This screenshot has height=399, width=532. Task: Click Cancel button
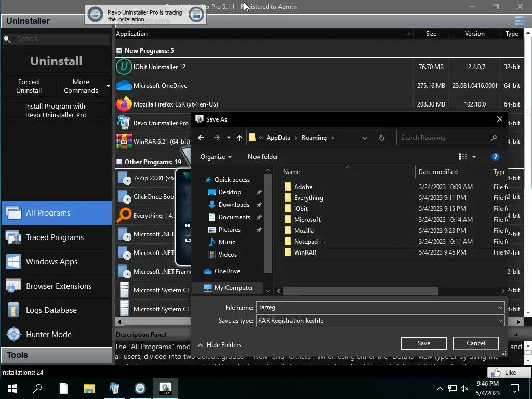(x=476, y=343)
